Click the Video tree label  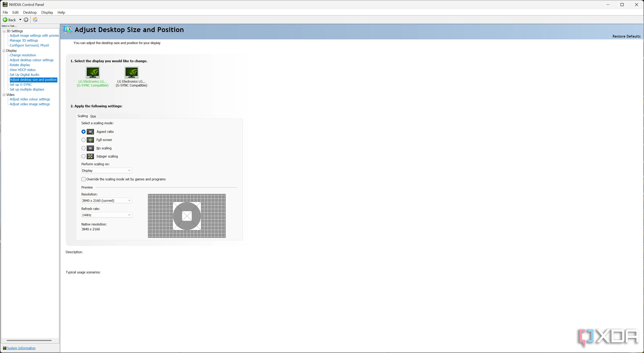10,95
